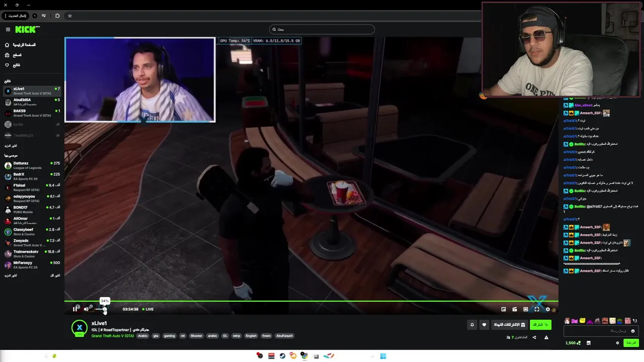Viewport: 644px width, 362px height.
Task: Select the Shooter tag
Action: [x=196, y=336]
